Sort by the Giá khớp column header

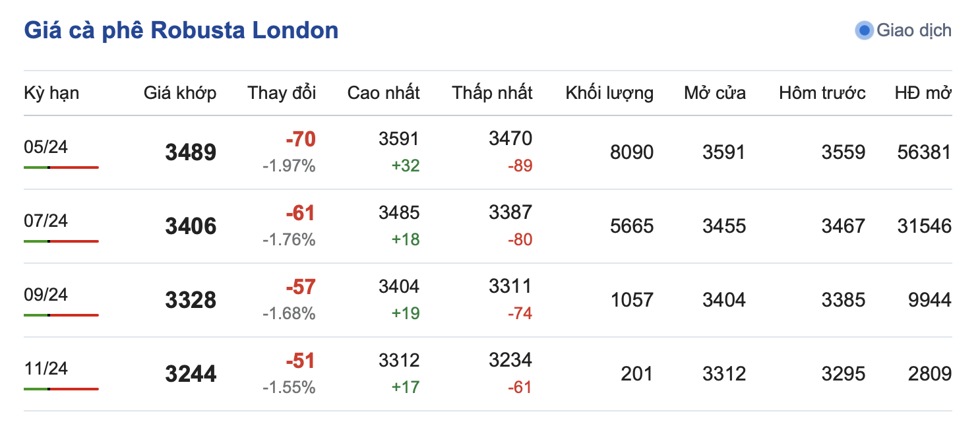[180, 93]
